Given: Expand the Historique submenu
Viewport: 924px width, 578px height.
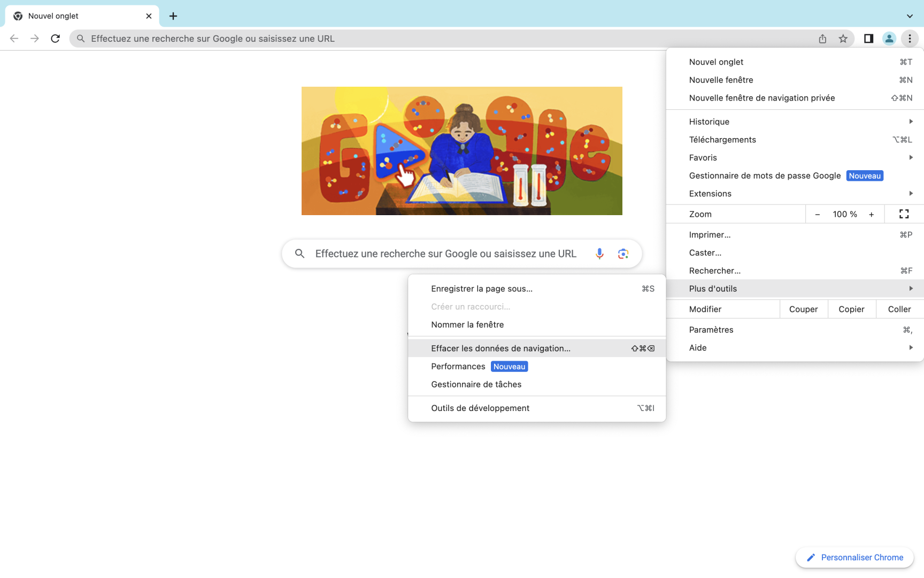Looking at the screenshot, I should [911, 121].
